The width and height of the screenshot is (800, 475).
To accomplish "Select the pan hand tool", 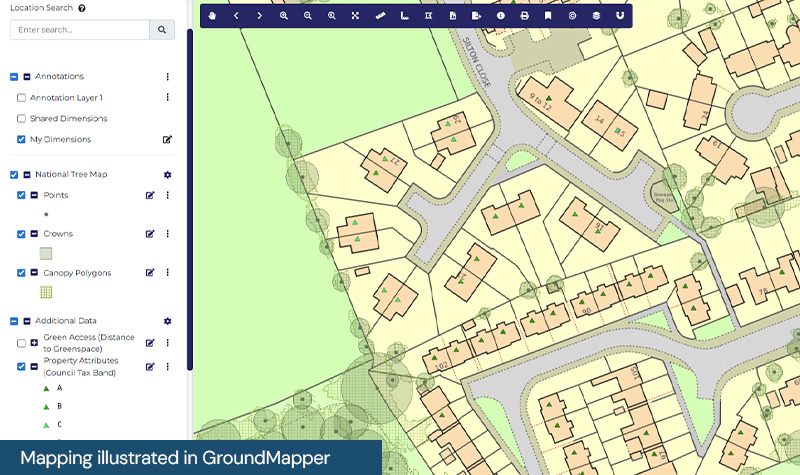I will (x=212, y=16).
